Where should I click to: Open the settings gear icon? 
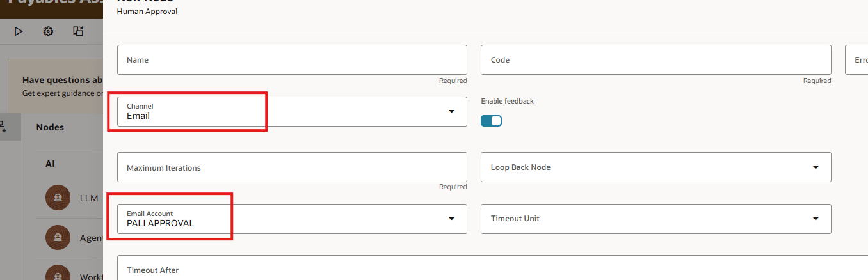(48, 31)
